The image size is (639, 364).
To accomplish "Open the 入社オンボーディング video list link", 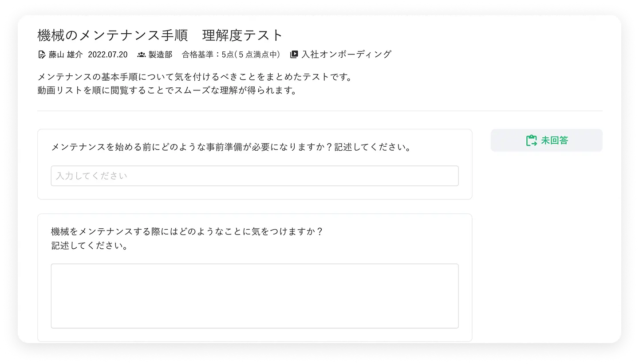I will 346,55.
